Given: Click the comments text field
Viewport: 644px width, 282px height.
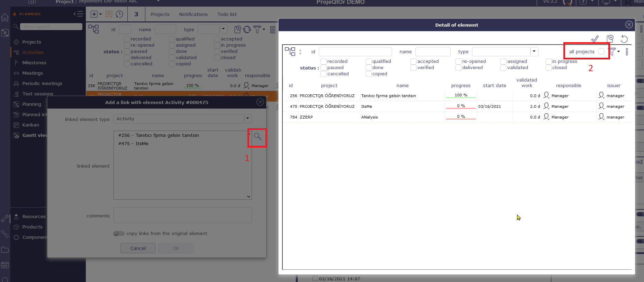Looking at the screenshot, I should [182, 215].
